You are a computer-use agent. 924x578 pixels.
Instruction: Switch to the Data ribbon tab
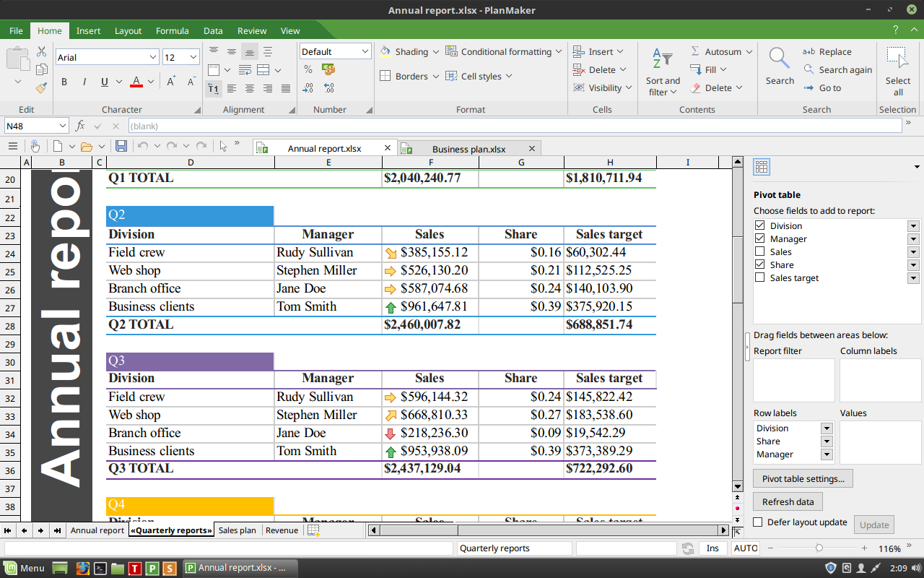213,31
